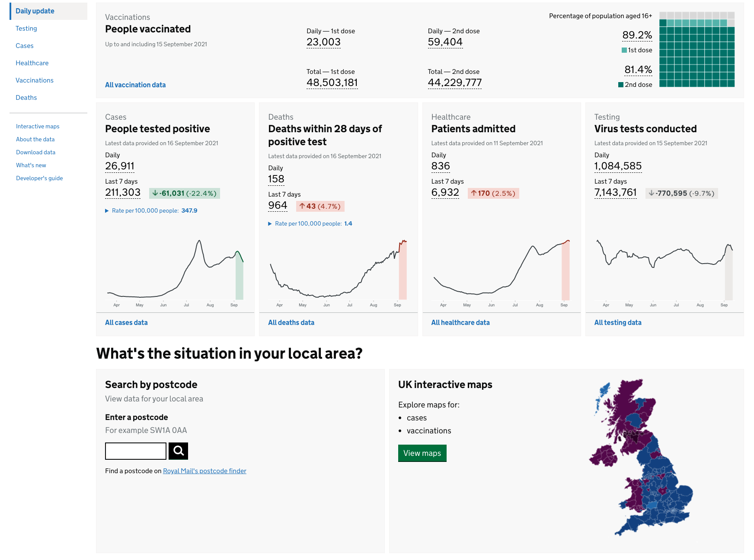754x560 pixels.
Task: Open the All vaccination data link
Action: 135,85
